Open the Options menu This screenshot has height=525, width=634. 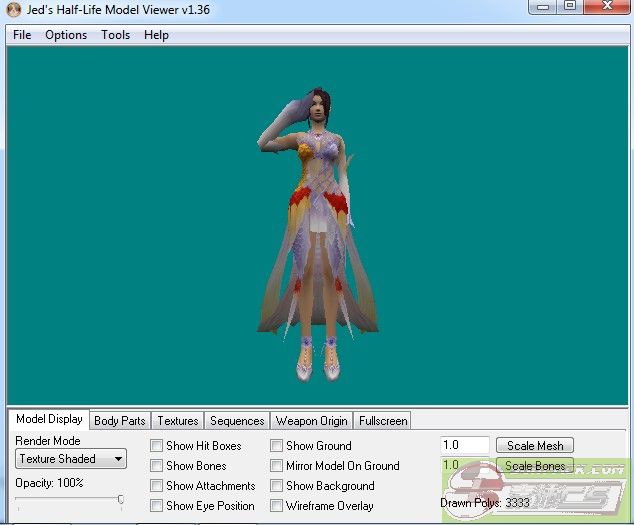point(66,35)
